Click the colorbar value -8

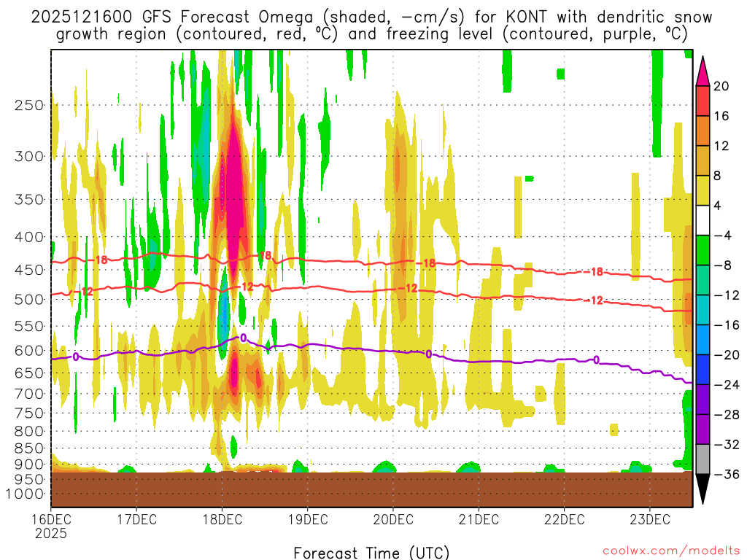coord(722,265)
